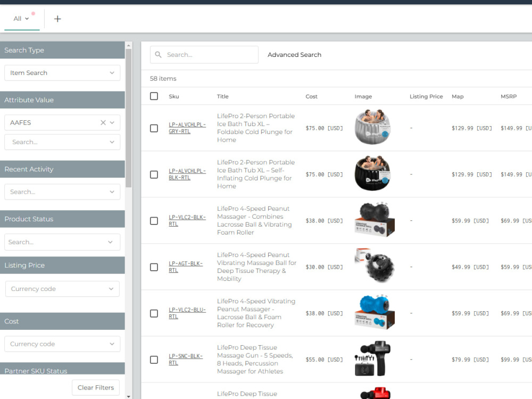Viewport: 532px width, 399px height.
Task: Open the black ice bath tub image
Action: pos(373,173)
